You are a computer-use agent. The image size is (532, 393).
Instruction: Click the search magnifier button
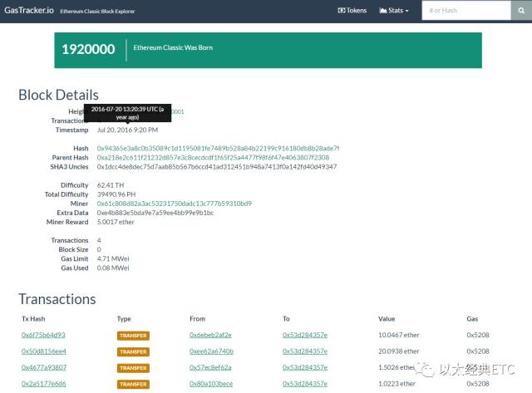coord(521,11)
